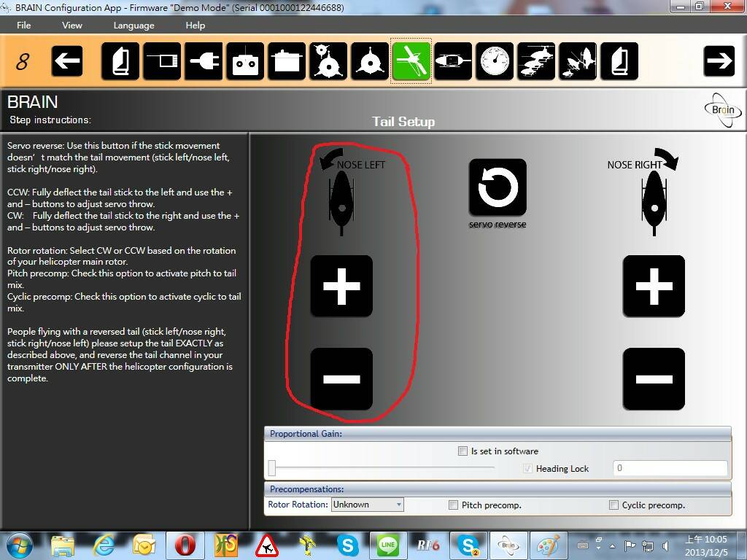The width and height of the screenshot is (747, 560).
Task: Click the forward arrow step button
Action: point(719,61)
